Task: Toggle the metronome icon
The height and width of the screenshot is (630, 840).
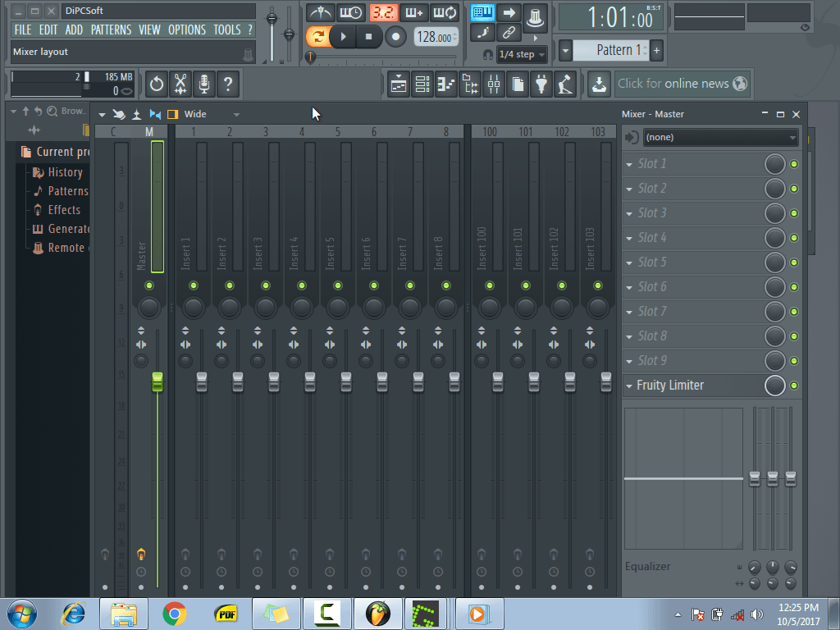Action: click(321, 12)
